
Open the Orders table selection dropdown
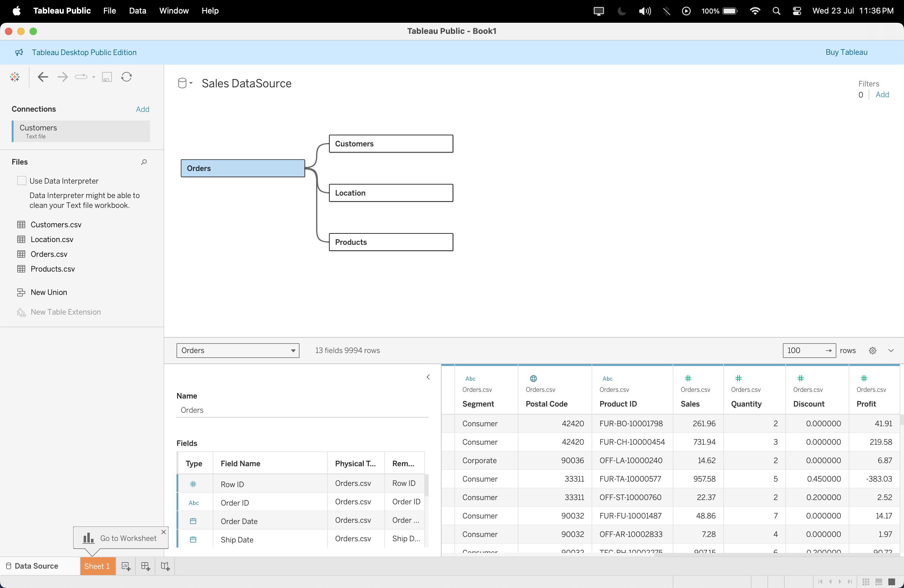(238, 351)
